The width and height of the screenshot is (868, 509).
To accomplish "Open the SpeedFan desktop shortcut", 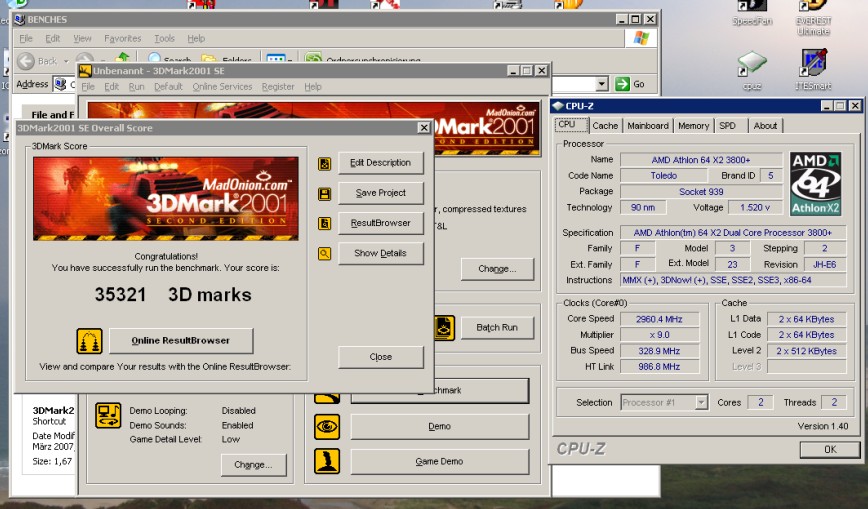I will (x=752, y=12).
